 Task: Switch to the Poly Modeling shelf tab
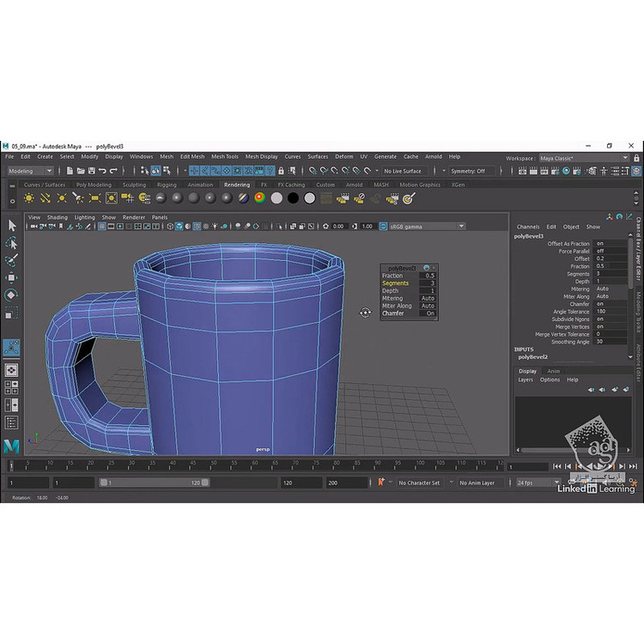point(94,185)
